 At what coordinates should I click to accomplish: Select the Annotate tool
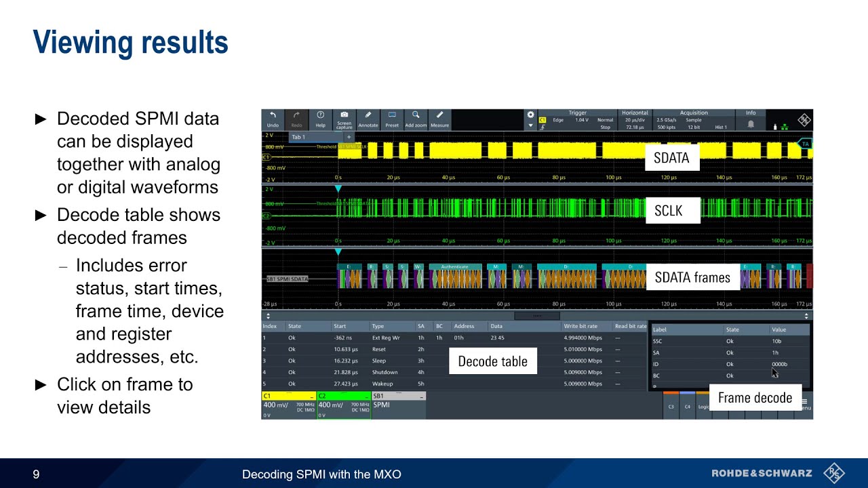pos(368,119)
